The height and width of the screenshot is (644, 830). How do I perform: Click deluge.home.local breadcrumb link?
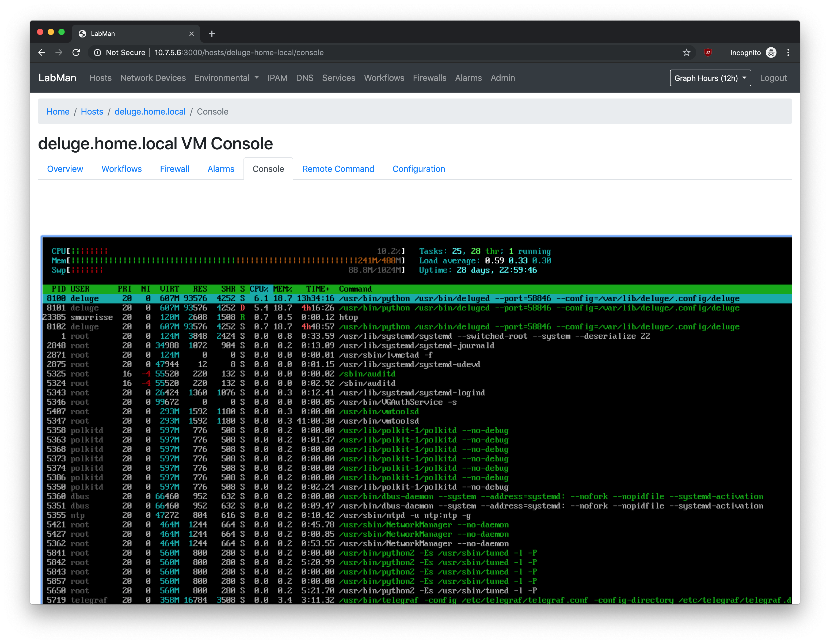tap(150, 111)
